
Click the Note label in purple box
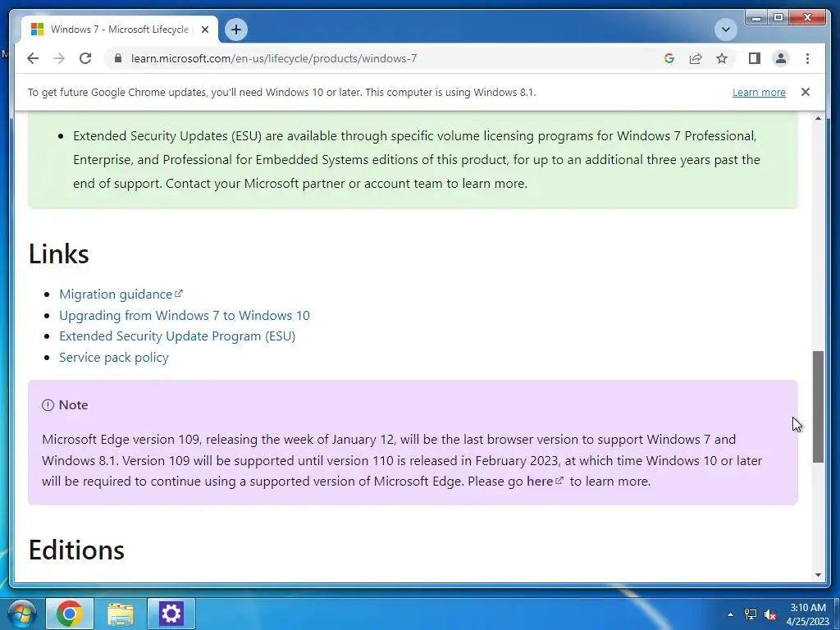(73, 405)
